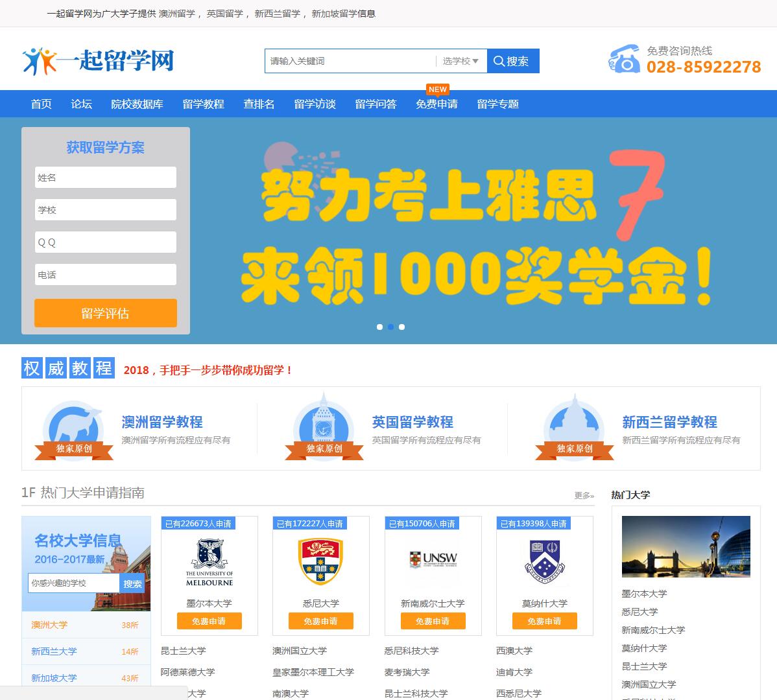Click the UNSW logo

click(x=433, y=559)
